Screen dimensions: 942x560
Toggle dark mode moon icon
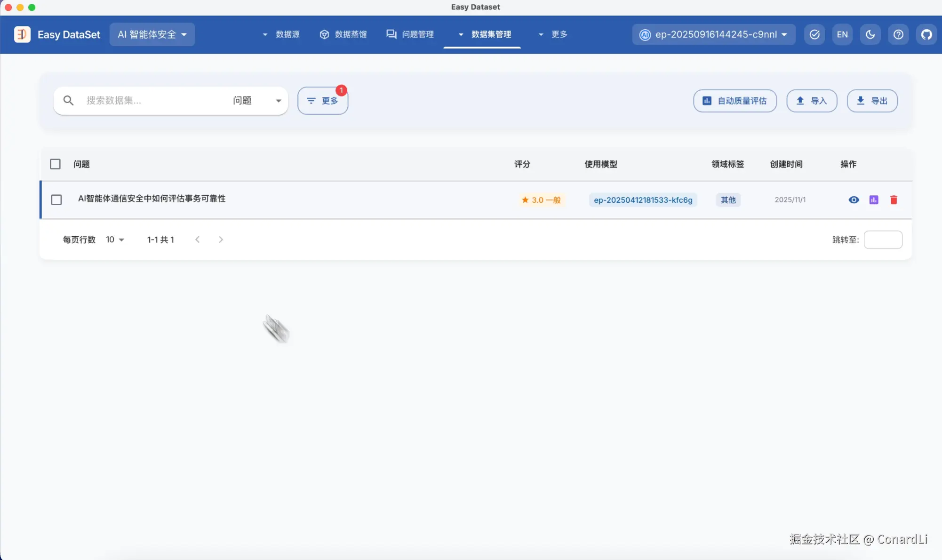[x=870, y=34]
